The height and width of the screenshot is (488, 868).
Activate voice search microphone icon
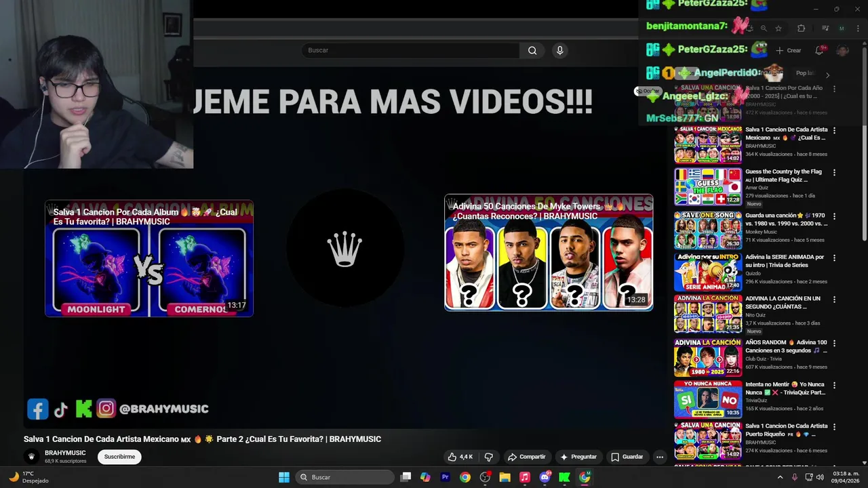[559, 50]
